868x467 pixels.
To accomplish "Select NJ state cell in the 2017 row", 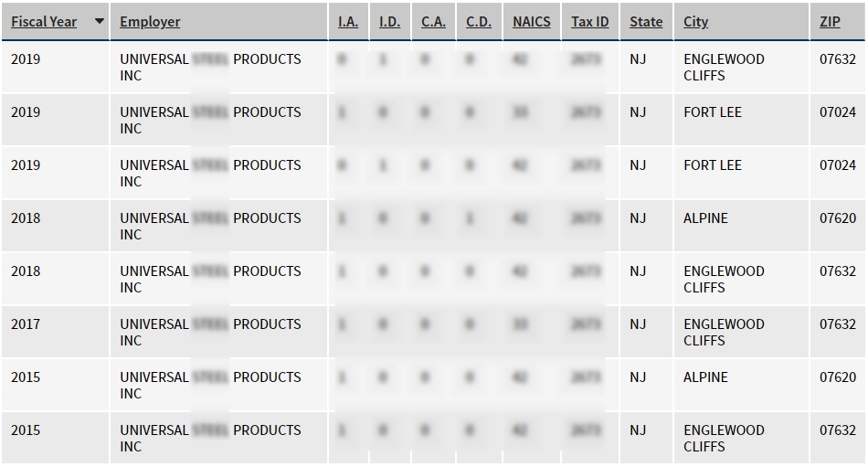I will pyautogui.click(x=638, y=324).
